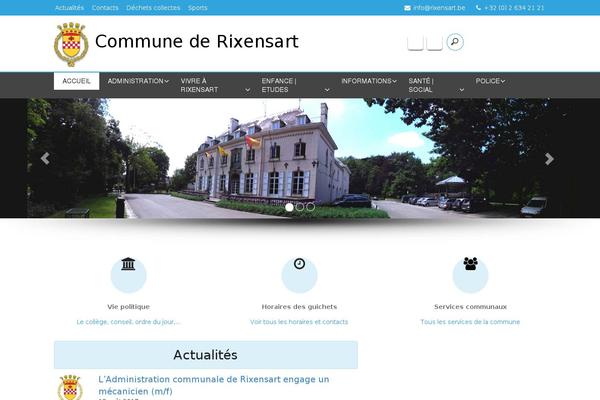Expand the Police menu
This screenshot has width=600, height=400.
490,81
